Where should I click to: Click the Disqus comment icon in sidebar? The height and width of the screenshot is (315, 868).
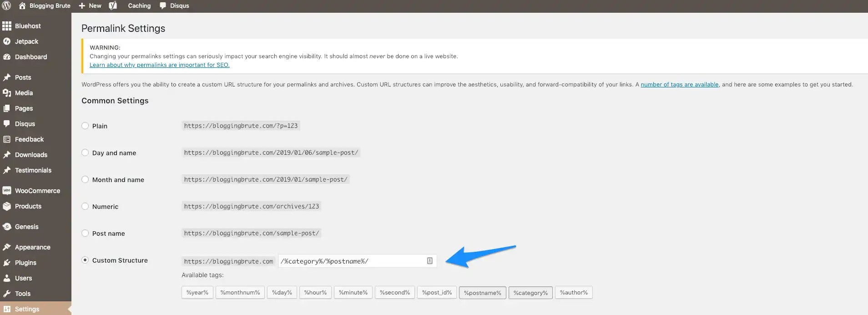click(7, 124)
